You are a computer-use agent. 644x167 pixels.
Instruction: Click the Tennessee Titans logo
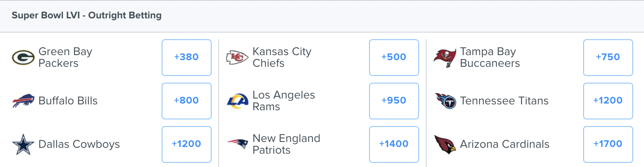445,101
